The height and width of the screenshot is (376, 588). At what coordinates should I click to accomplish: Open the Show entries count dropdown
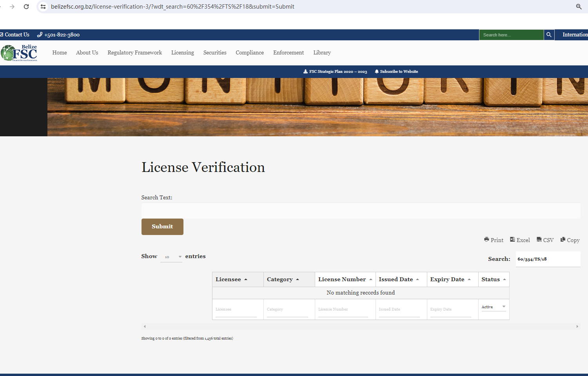(x=171, y=257)
